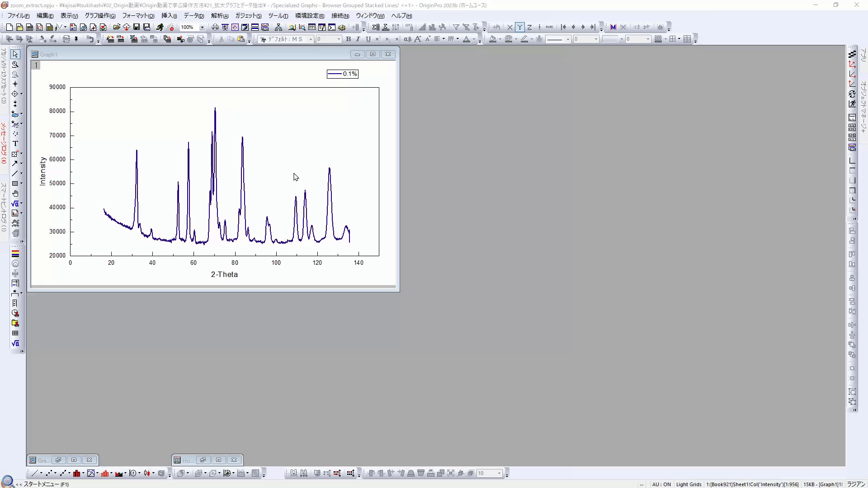The image size is (868, 488).
Task: Click the font color A button
Action: point(467,39)
